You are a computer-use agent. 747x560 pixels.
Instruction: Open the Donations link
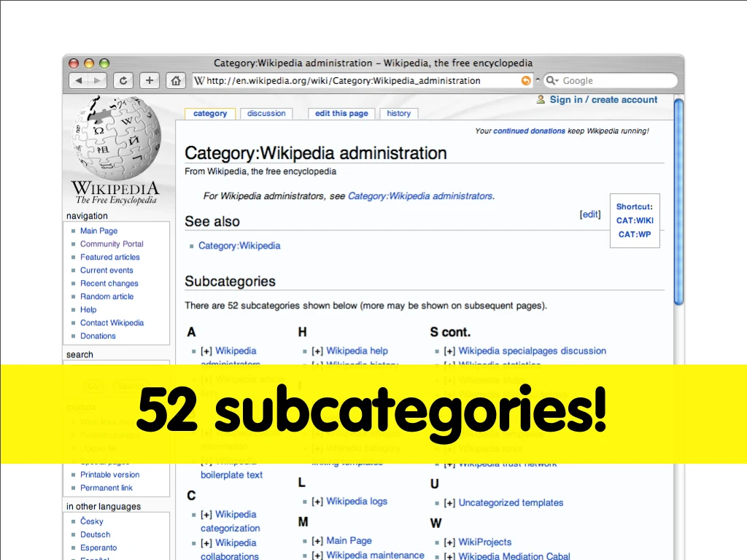click(x=98, y=335)
